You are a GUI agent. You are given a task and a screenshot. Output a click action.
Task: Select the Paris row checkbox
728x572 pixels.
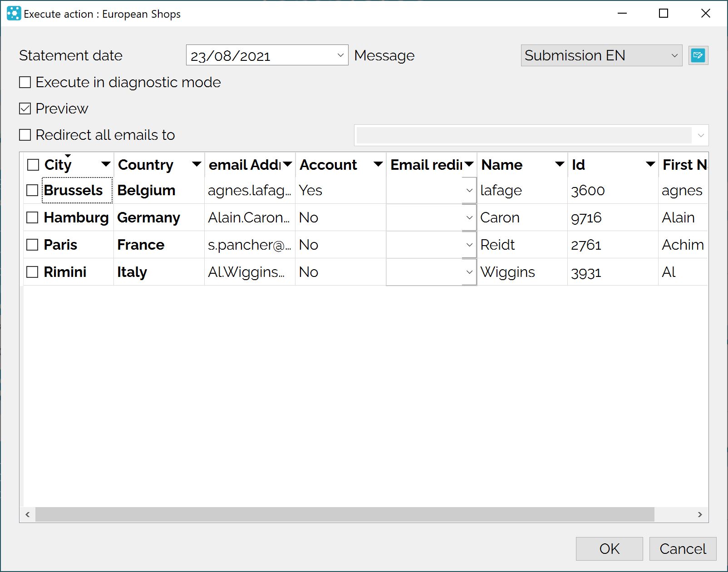click(x=32, y=245)
